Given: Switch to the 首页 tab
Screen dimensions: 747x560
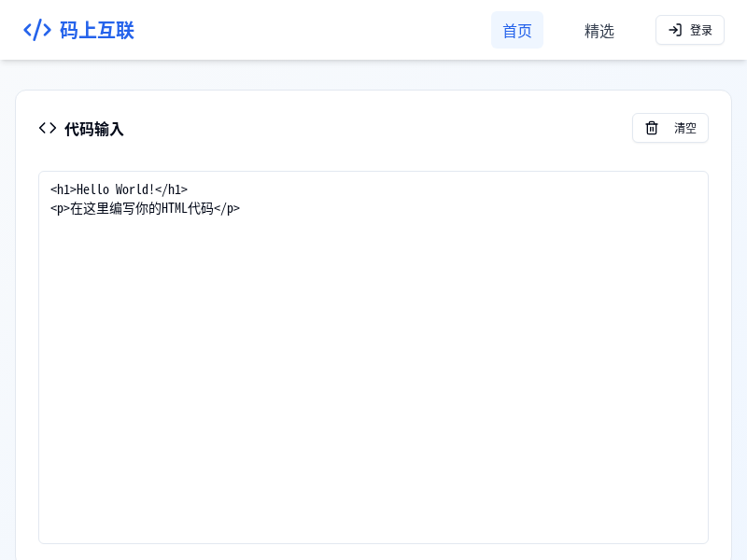Looking at the screenshot, I should [517, 30].
